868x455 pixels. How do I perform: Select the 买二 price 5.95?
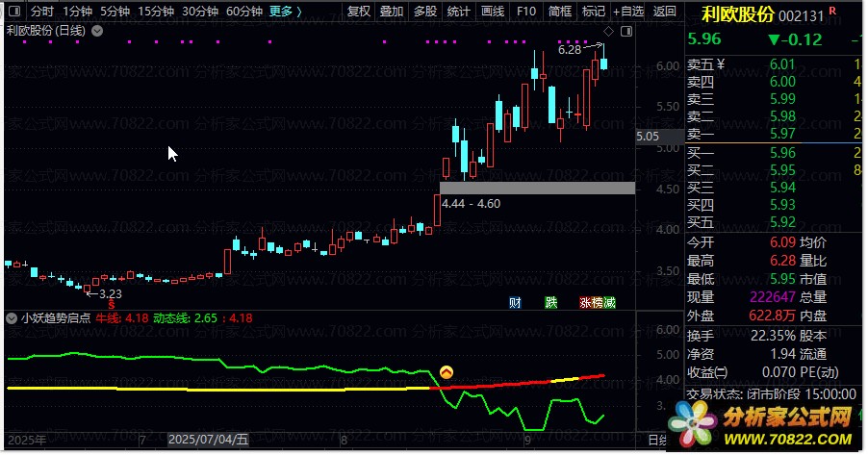[782, 170]
